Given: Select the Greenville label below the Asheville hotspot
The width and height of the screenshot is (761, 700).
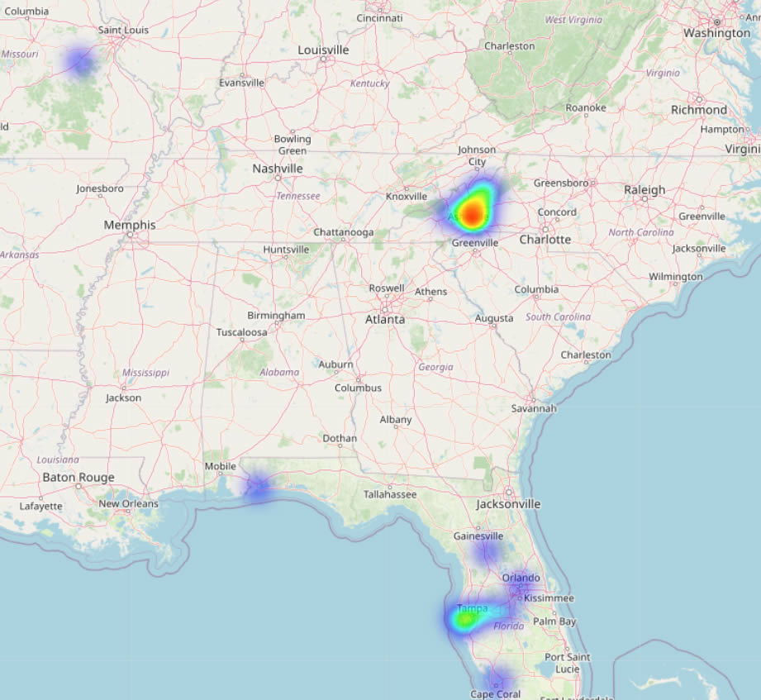Looking at the screenshot, I should click(473, 243).
